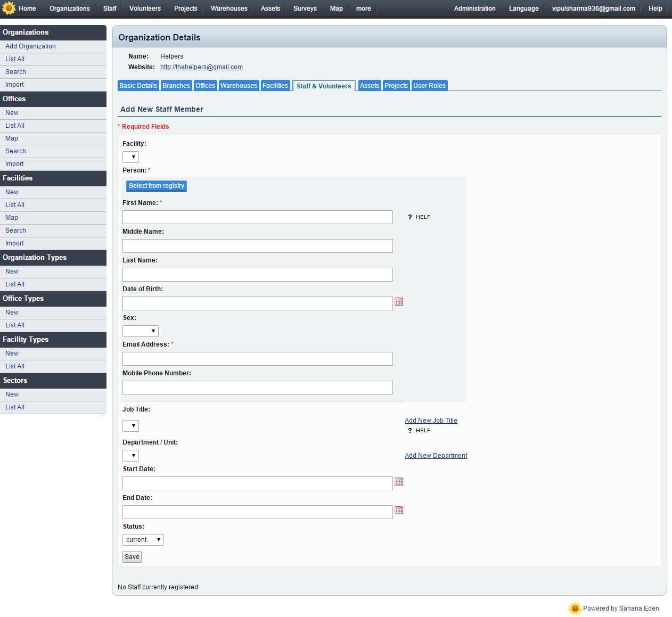Open the End Date calendar icon

click(399, 511)
